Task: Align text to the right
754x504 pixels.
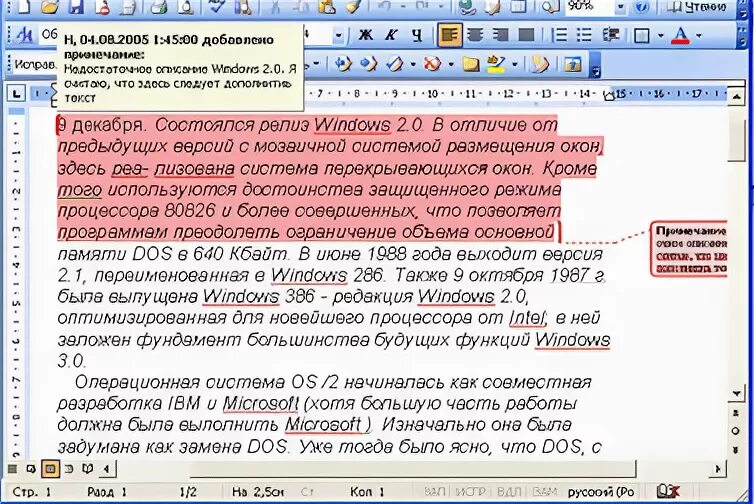Action: (500, 35)
